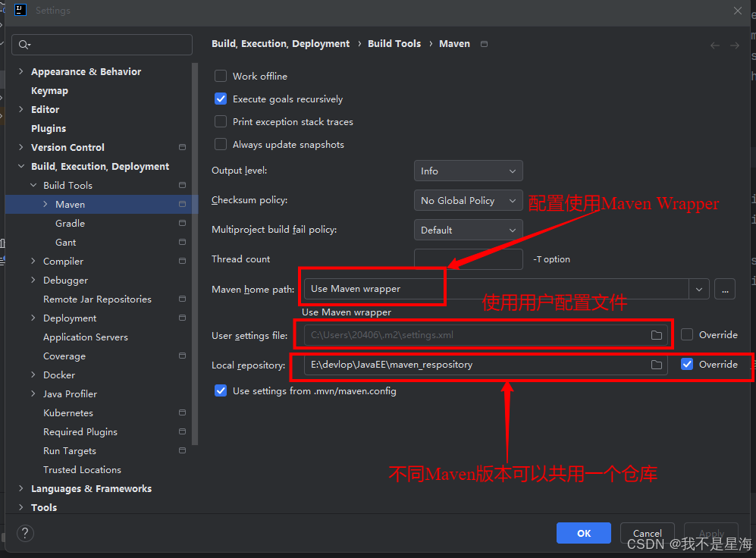Select Plugins settings page
The width and height of the screenshot is (756, 558).
click(49, 129)
